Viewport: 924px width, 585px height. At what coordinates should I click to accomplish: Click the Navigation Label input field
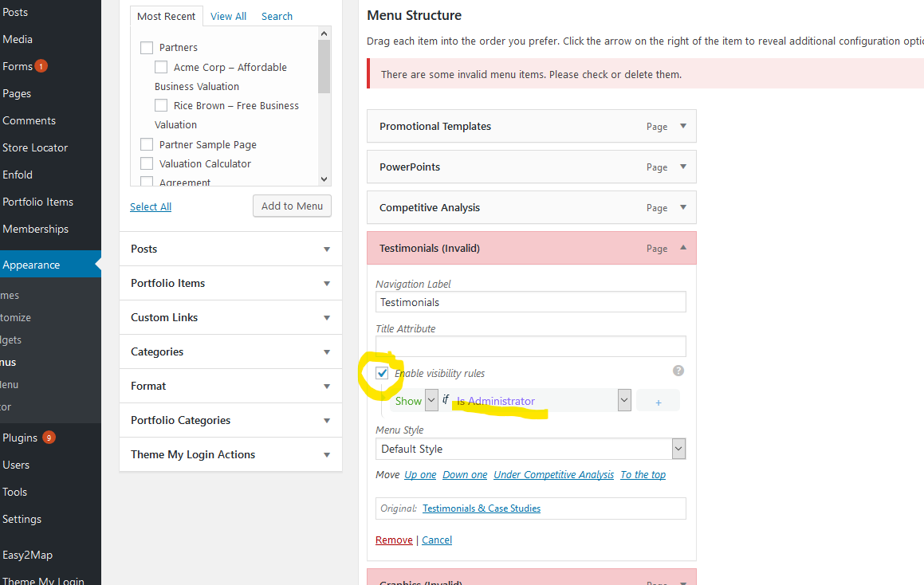(530, 301)
